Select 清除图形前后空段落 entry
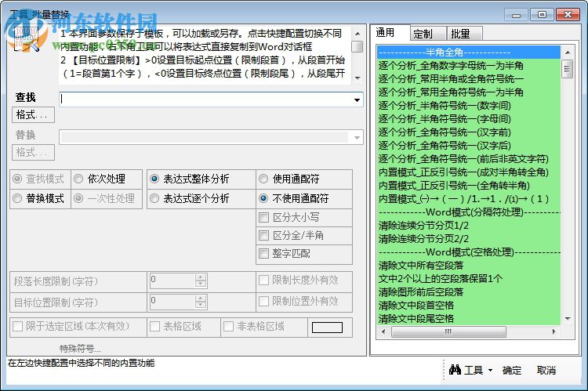The width and height of the screenshot is (588, 391). [469, 292]
